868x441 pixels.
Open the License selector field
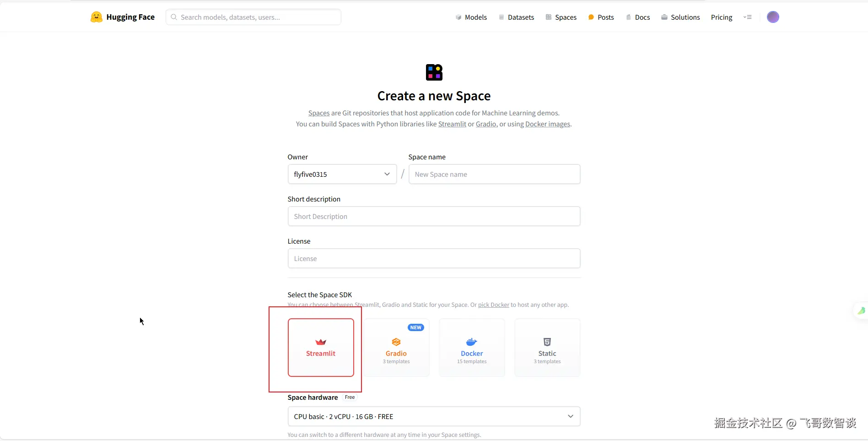(x=434, y=258)
